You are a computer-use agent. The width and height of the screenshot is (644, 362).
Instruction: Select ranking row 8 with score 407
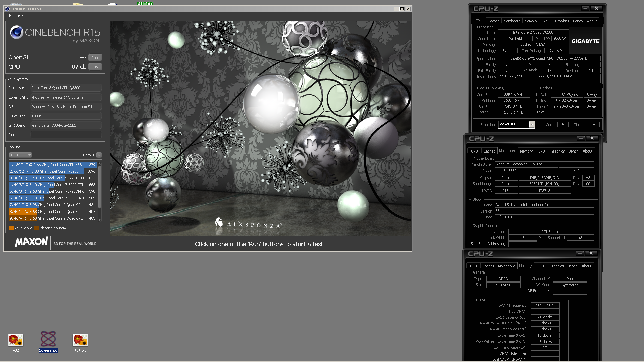coord(53,212)
